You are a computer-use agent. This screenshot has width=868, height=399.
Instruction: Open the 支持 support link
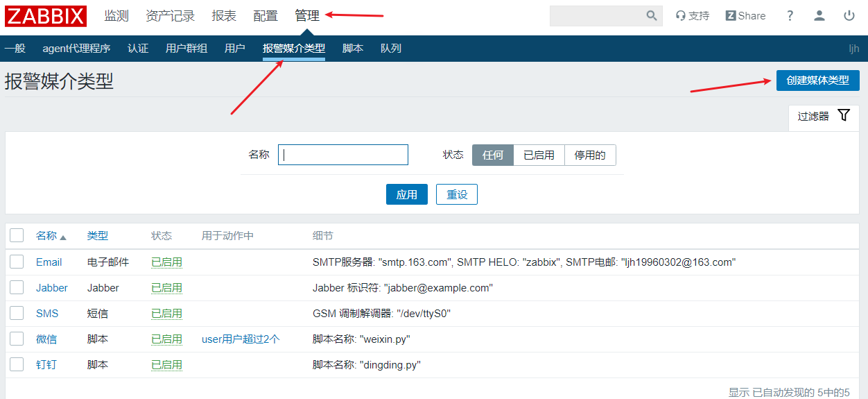[693, 16]
